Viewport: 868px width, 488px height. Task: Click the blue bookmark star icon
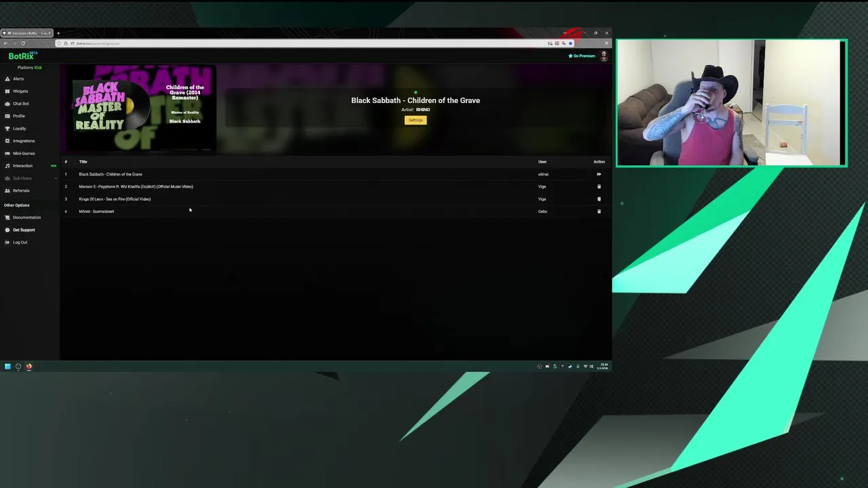click(x=570, y=43)
